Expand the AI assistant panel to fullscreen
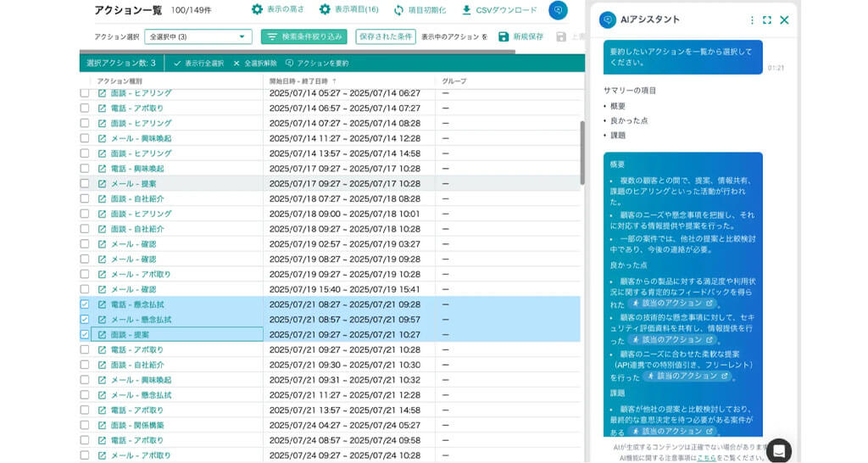This screenshot has width=868, height=463. 766,20
